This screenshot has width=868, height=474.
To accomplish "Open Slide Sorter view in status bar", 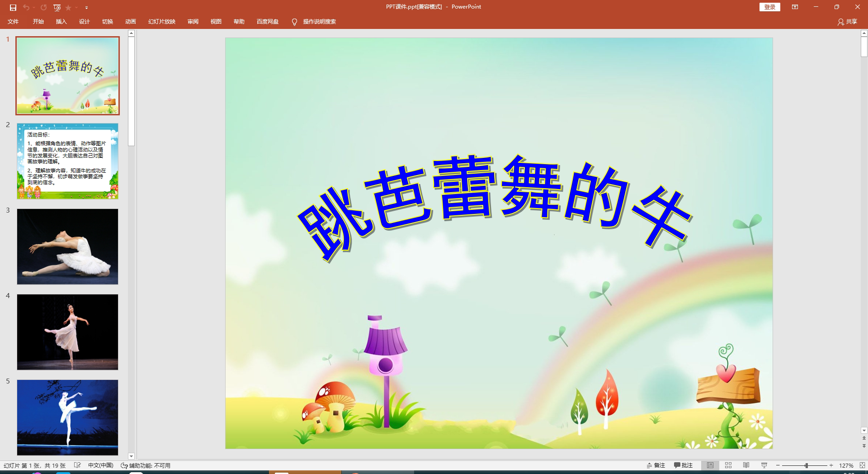I will 728,465.
